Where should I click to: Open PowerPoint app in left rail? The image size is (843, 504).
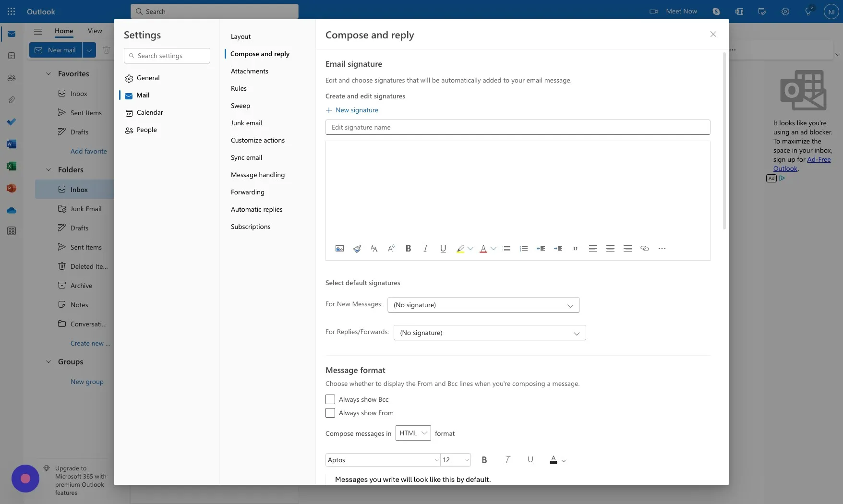tap(12, 188)
